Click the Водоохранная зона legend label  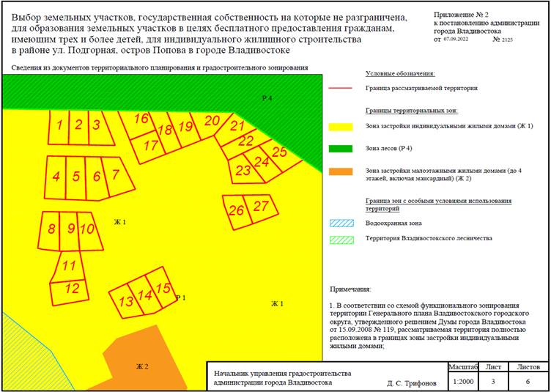[393, 223]
